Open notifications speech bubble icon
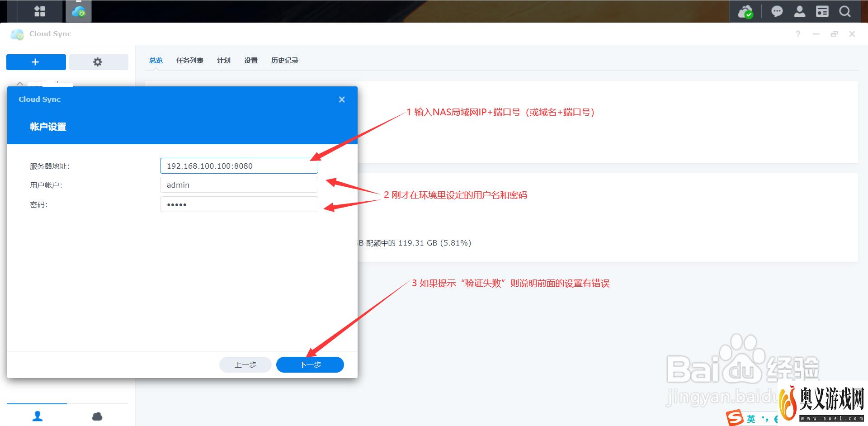 (x=777, y=11)
